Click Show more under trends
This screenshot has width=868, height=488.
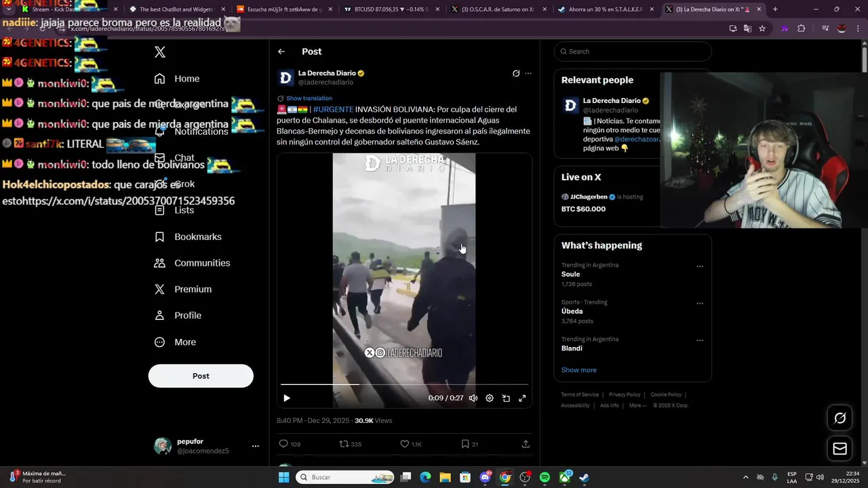click(579, 370)
